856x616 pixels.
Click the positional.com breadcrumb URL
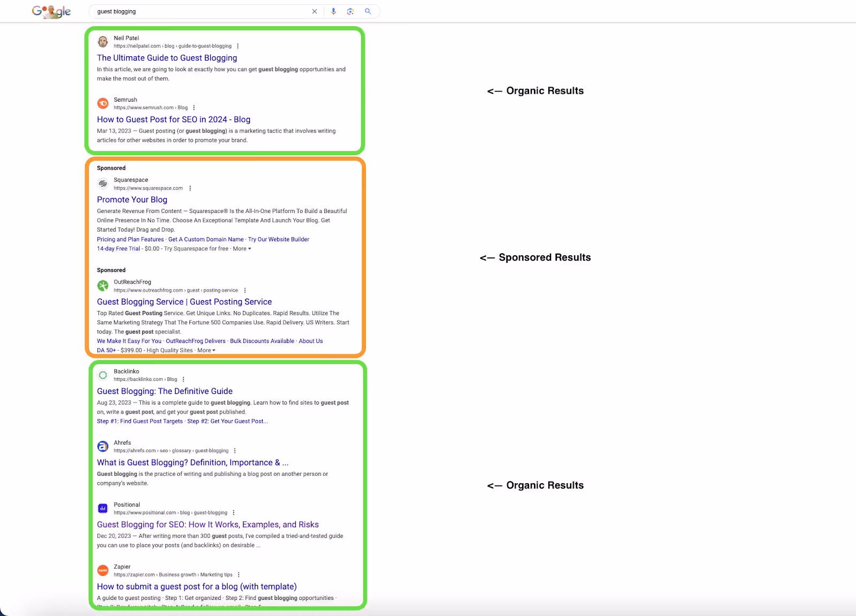click(171, 513)
